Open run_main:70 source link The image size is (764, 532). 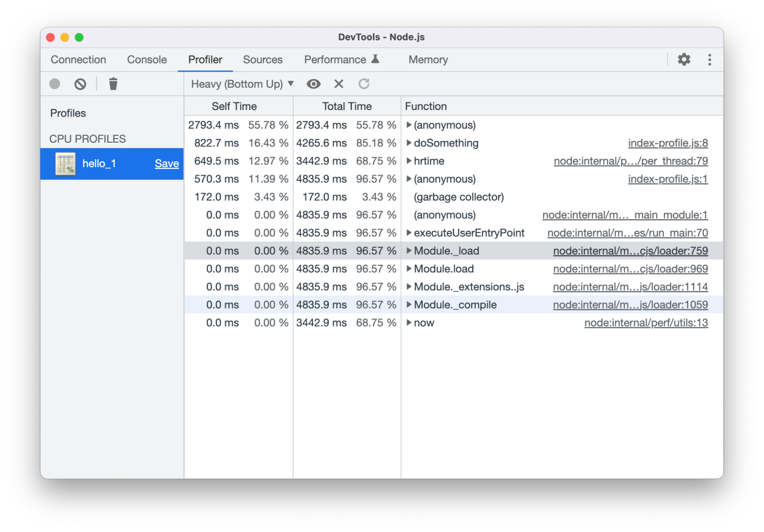click(x=628, y=233)
